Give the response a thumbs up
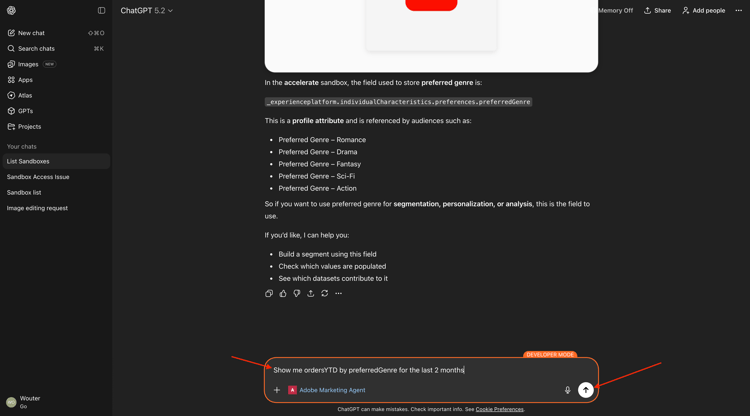 283,294
